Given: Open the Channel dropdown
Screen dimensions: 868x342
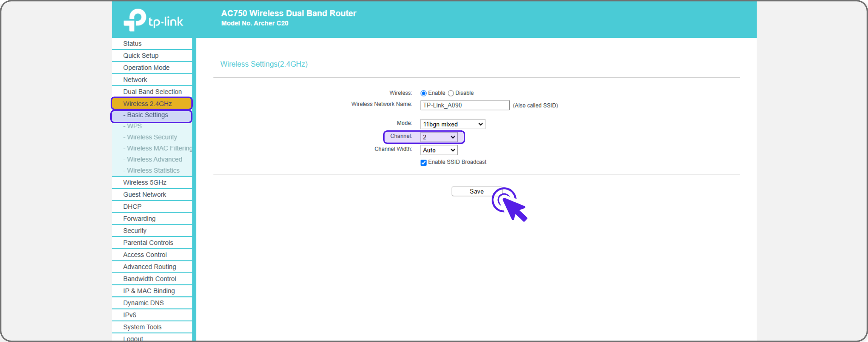Looking at the screenshot, I should pos(439,137).
